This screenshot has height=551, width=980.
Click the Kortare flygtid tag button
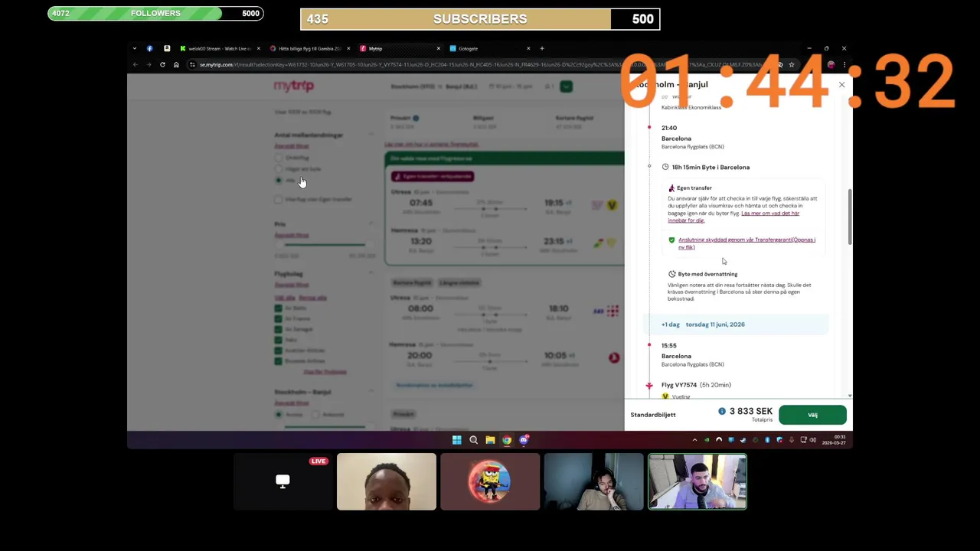point(412,282)
